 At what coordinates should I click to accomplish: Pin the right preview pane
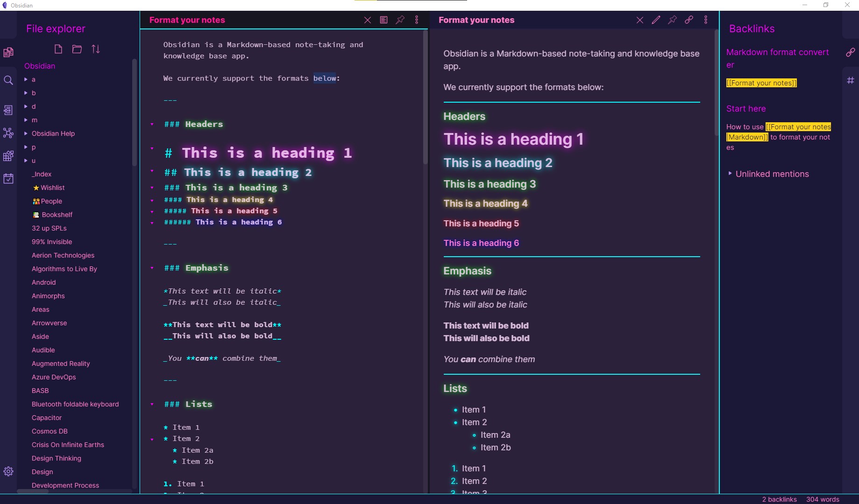coord(672,20)
